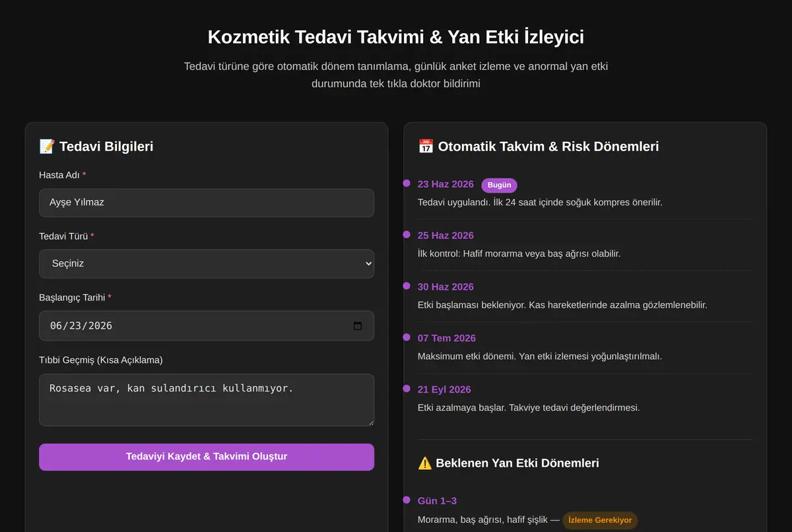Select the 21 Eyl 2026 timeline date
The image size is (792, 532).
(x=444, y=389)
